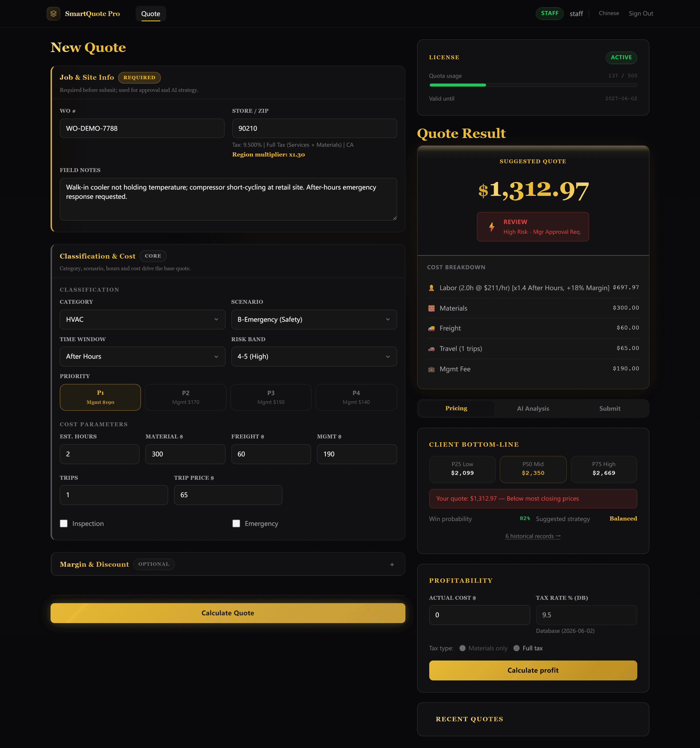The image size is (700, 748).
Task: Click the resize grip of Field Notes
Action: tap(394, 218)
